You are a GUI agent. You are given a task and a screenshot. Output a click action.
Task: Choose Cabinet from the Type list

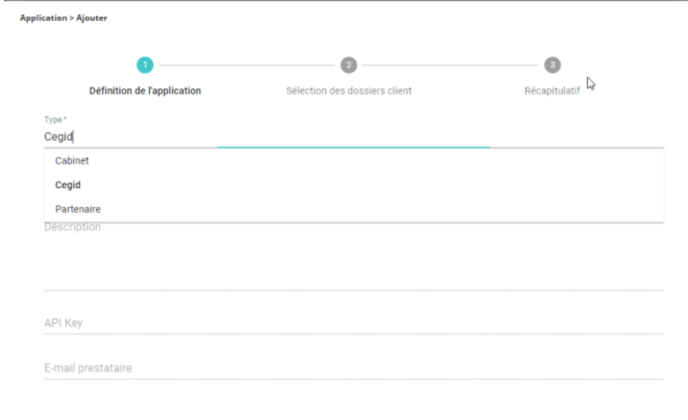354,161
